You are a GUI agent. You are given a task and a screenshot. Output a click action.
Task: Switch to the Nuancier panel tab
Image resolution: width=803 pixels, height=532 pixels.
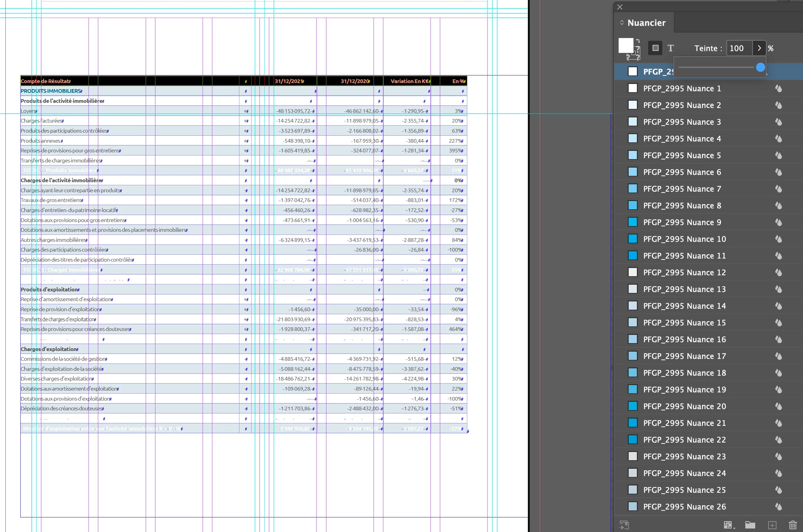646,23
